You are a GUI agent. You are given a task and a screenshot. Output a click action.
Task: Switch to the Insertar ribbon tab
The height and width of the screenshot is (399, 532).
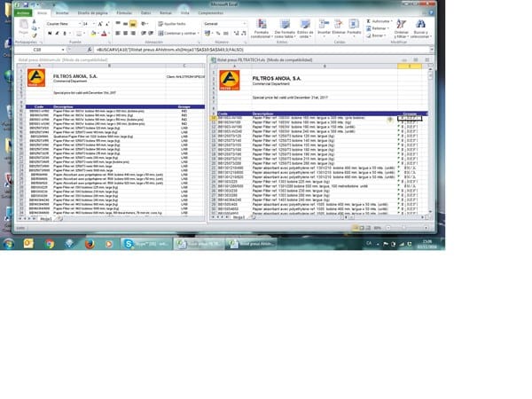62,13
